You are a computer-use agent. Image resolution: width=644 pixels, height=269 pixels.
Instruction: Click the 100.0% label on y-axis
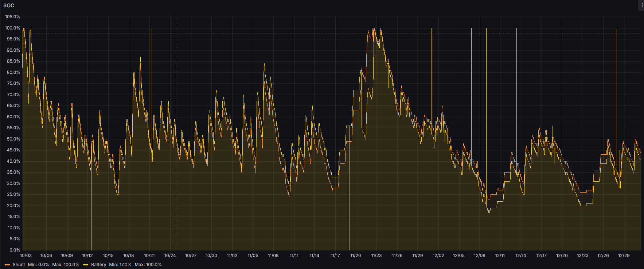(13, 28)
